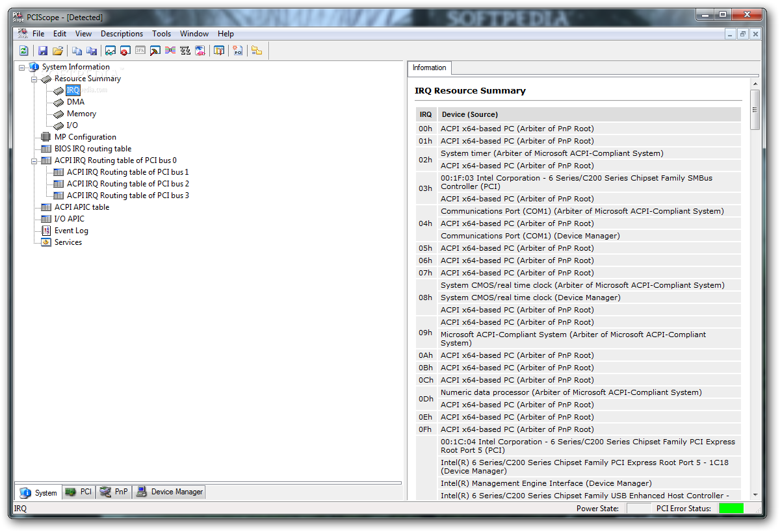Click the Services icon in the tree
The height and width of the screenshot is (532, 780).
(x=46, y=242)
